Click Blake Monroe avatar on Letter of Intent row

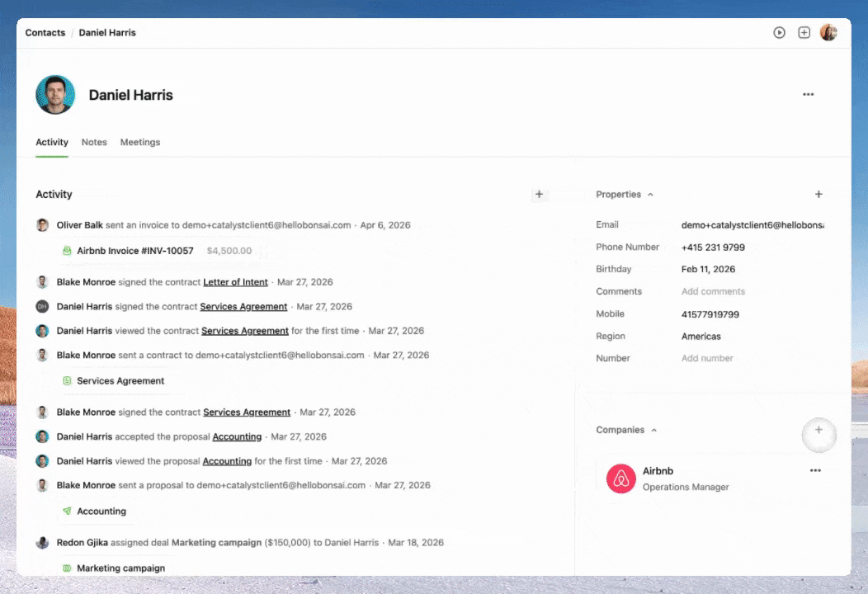point(42,282)
